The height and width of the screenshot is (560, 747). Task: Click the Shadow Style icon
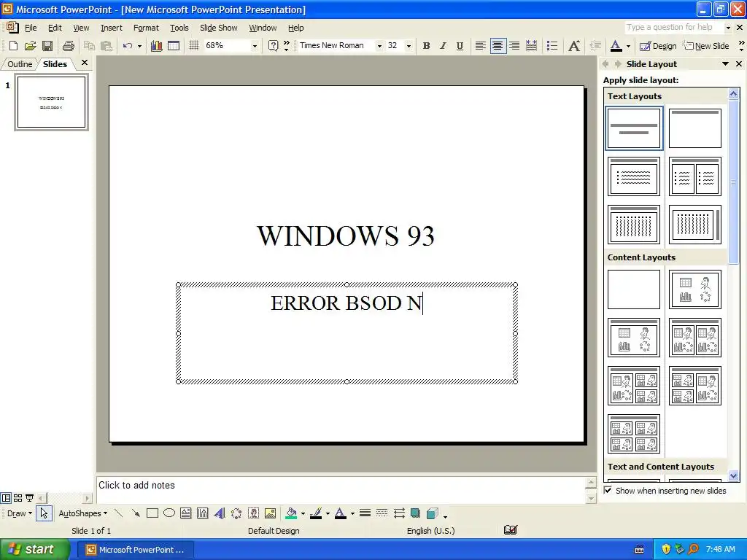click(x=415, y=513)
